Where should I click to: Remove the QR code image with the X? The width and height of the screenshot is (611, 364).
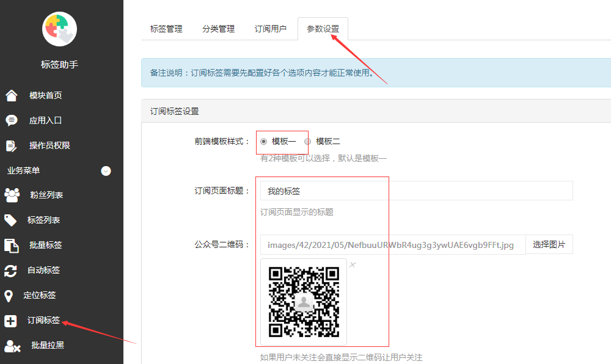[353, 264]
